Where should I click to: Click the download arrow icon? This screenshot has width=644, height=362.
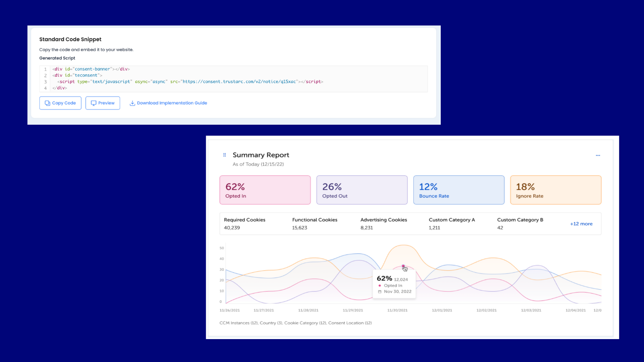click(132, 103)
